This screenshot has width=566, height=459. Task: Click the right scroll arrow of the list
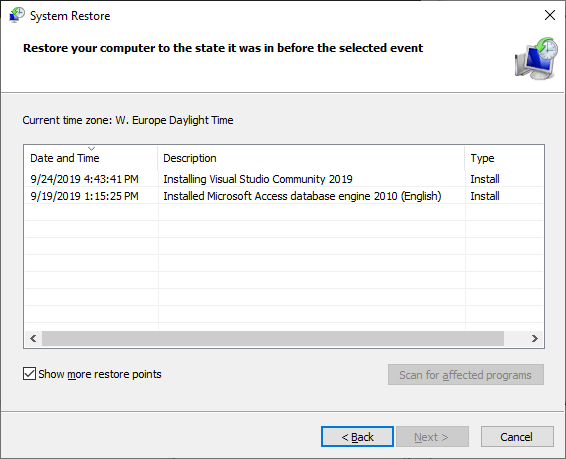(x=535, y=338)
